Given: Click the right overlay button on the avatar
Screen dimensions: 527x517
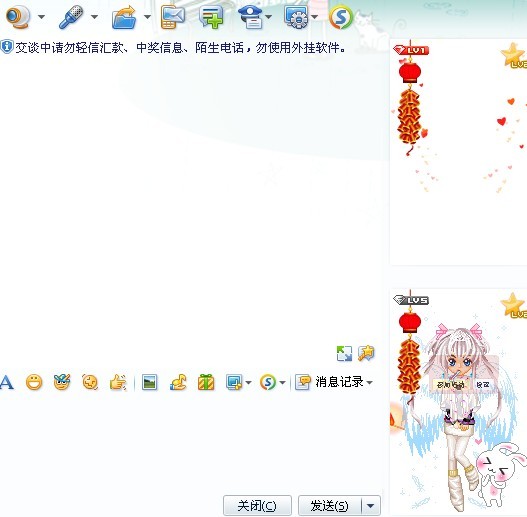Looking at the screenshot, I should [x=483, y=384].
